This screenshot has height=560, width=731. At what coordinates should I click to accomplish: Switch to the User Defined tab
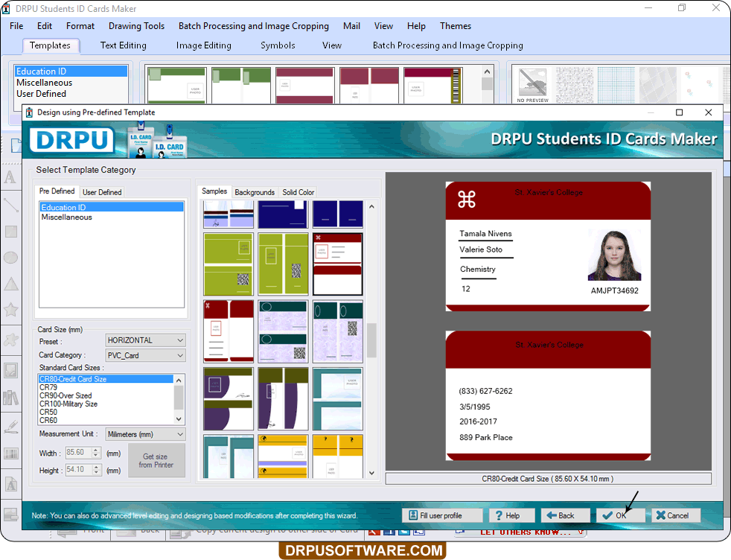[102, 192]
